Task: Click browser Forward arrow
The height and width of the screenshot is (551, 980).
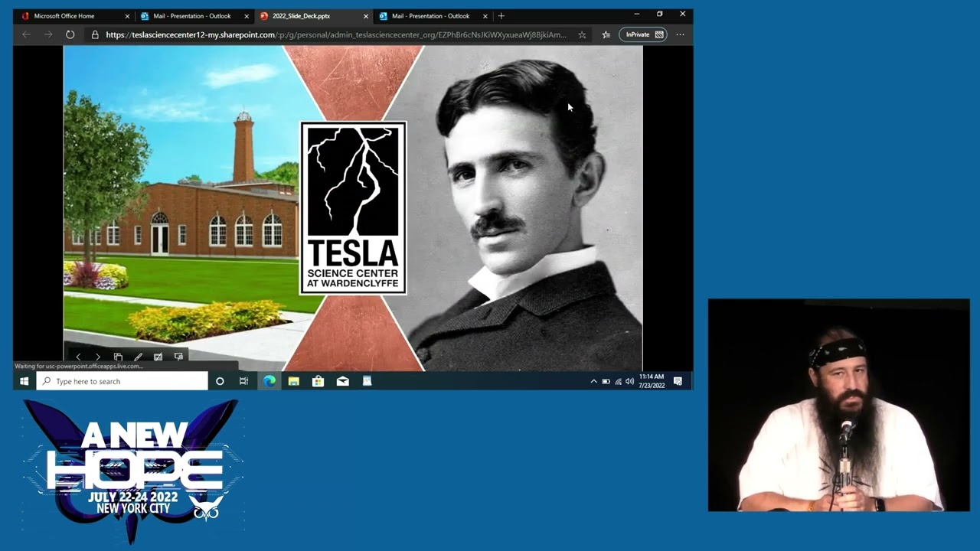Action: tap(48, 34)
